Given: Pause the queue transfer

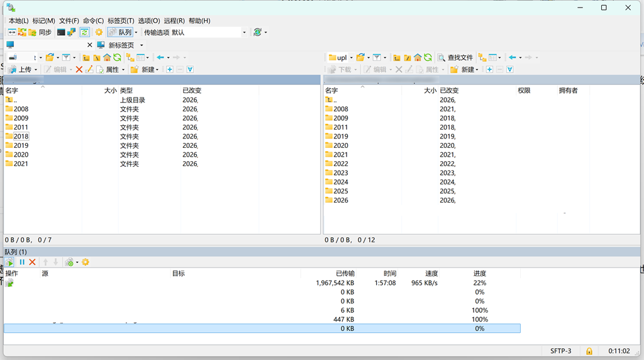Looking at the screenshot, I should 22,262.
